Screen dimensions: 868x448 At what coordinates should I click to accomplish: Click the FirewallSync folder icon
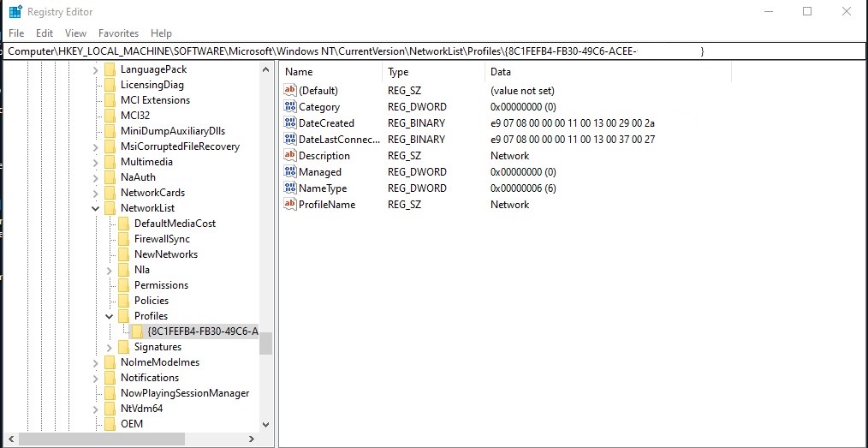point(123,239)
